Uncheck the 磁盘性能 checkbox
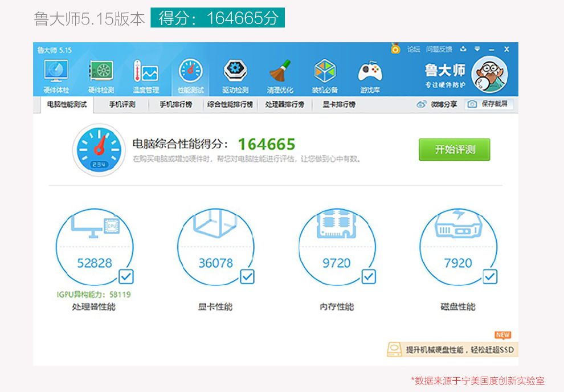 coord(490,276)
